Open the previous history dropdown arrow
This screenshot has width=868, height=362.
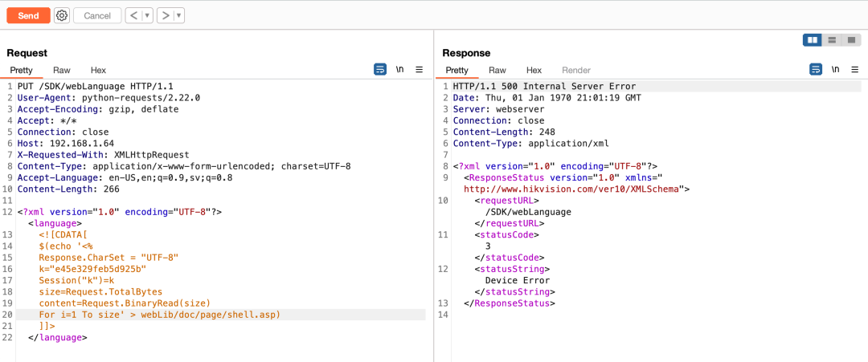point(147,15)
